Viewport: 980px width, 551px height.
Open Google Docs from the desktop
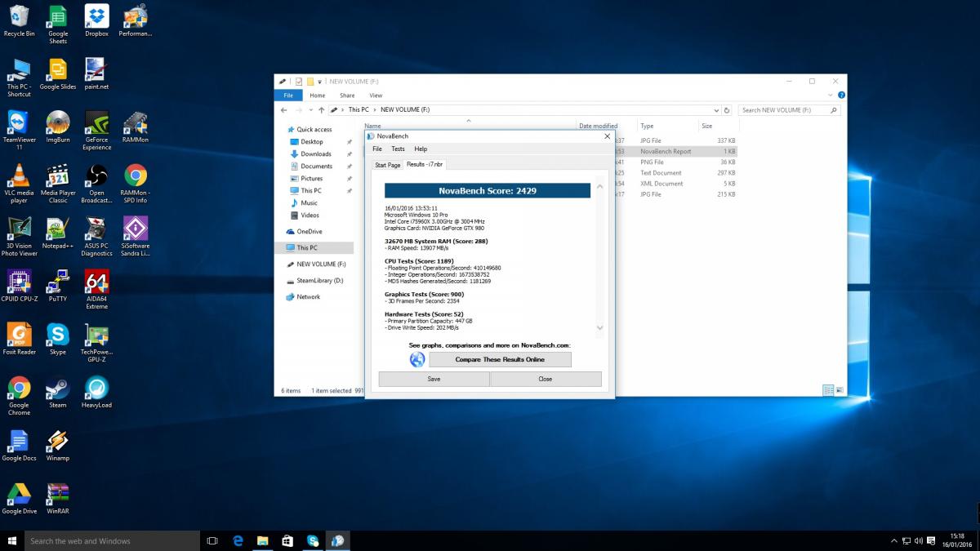click(x=19, y=447)
